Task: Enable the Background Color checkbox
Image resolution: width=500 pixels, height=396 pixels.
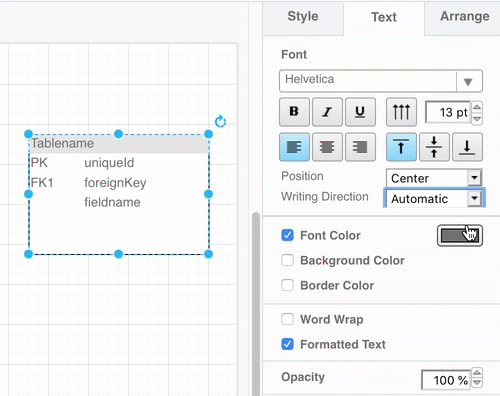Action: (287, 260)
